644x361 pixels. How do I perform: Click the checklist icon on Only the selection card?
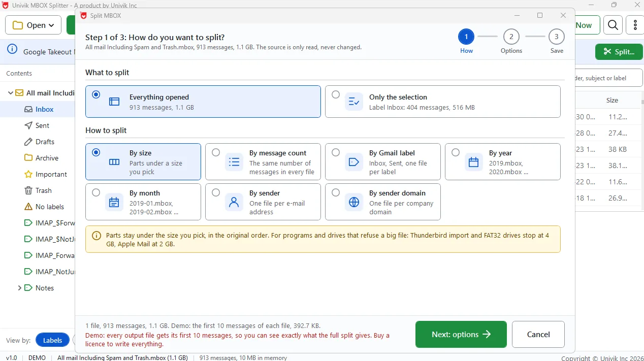click(x=354, y=102)
